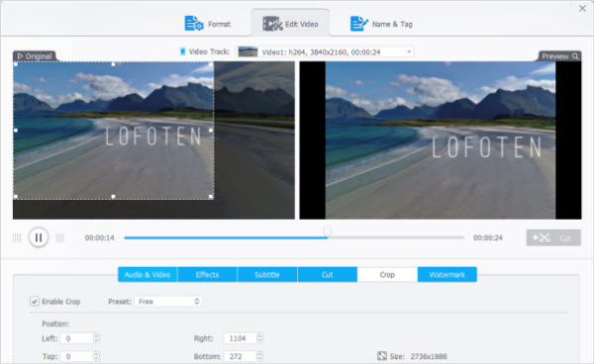Adjust the Bottom value stepper
594x364 pixels.
[259, 356]
